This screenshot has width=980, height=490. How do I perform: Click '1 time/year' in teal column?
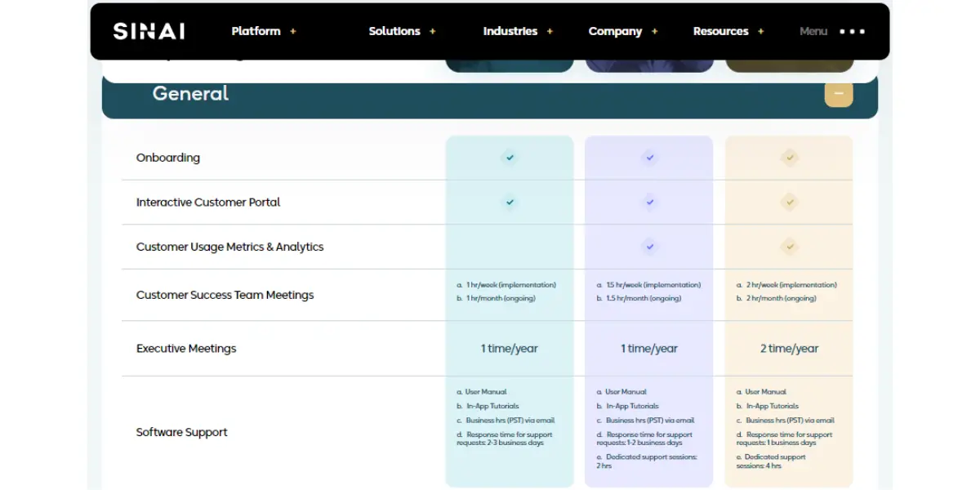[x=510, y=349]
